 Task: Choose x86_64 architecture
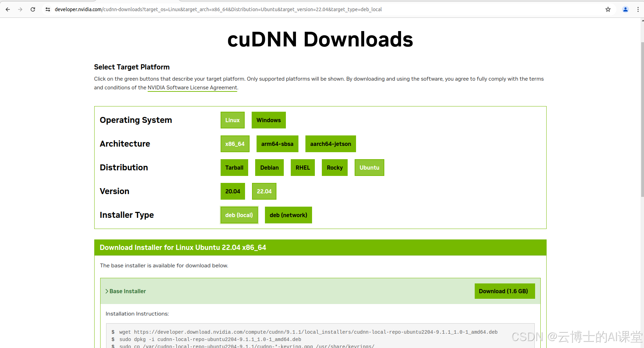pos(235,144)
